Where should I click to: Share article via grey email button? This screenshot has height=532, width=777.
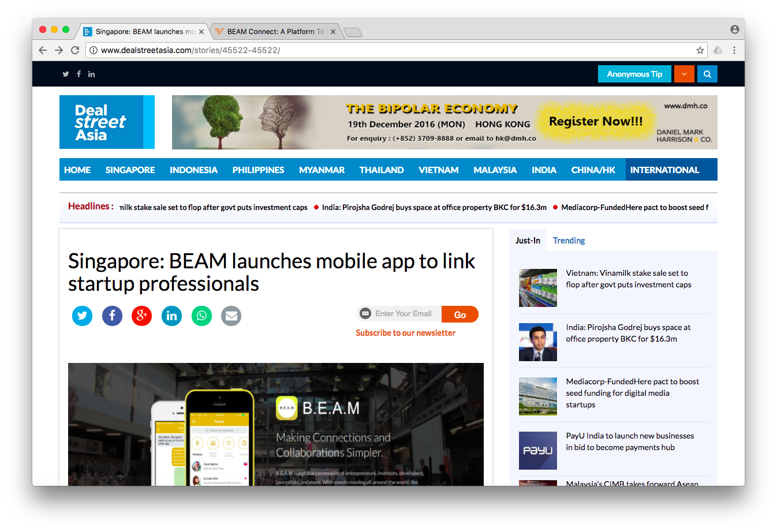[231, 316]
